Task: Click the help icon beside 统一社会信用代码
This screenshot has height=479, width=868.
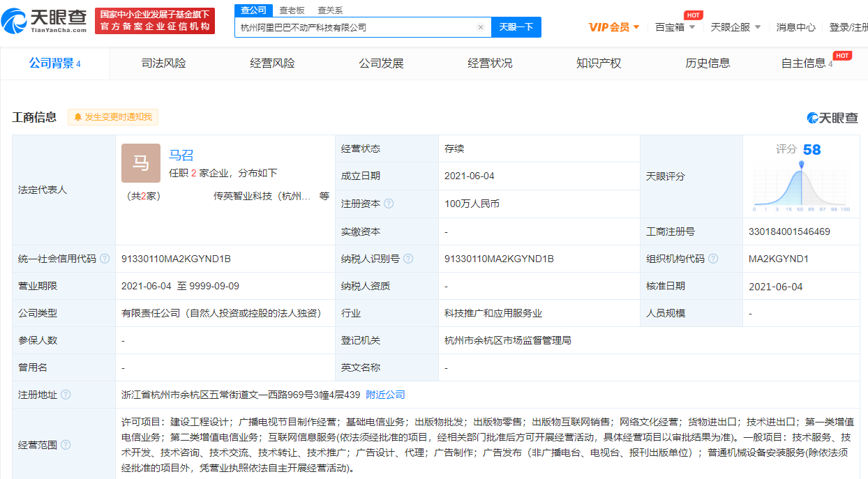Action: [105, 259]
